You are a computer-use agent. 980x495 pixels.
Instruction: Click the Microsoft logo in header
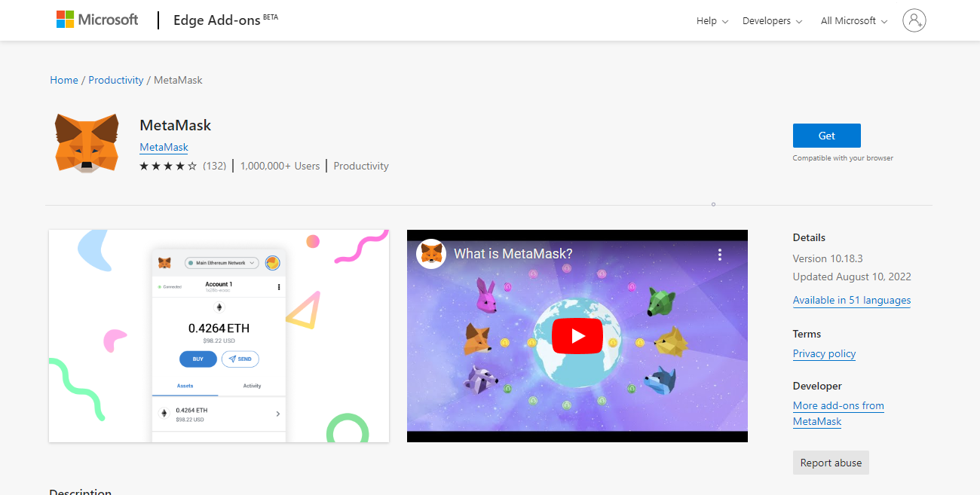click(x=97, y=20)
